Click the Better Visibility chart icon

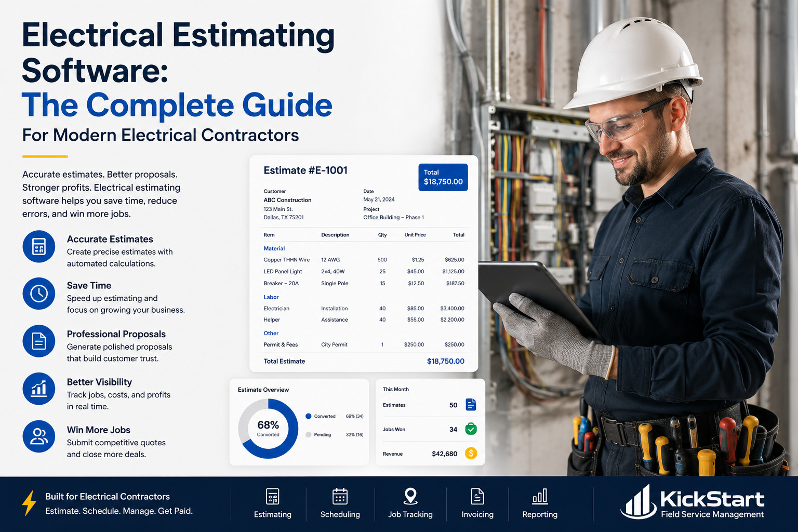(39, 389)
